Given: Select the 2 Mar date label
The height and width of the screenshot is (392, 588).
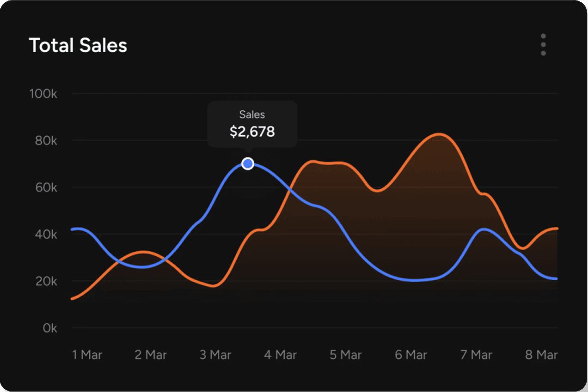Looking at the screenshot, I should [151, 355].
